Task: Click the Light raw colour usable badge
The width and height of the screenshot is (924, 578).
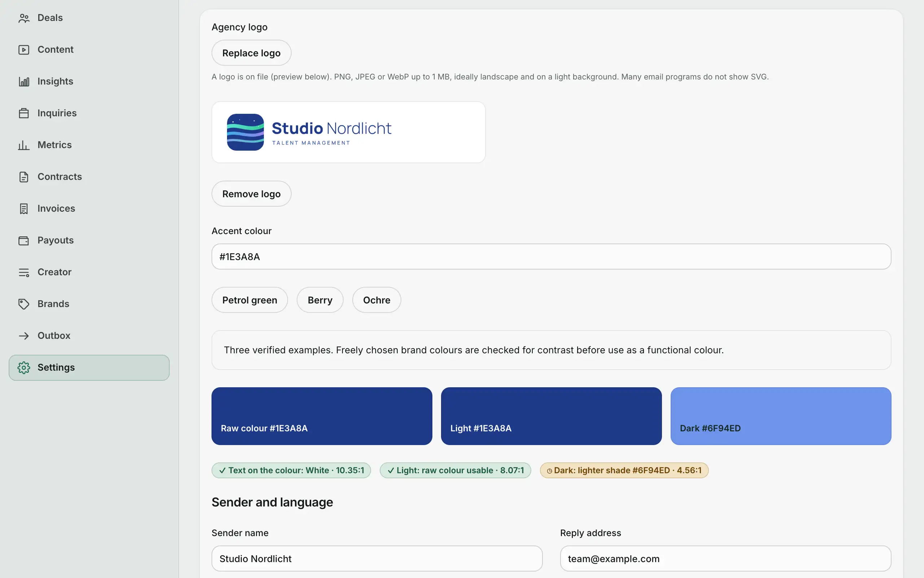Action: 455,470
